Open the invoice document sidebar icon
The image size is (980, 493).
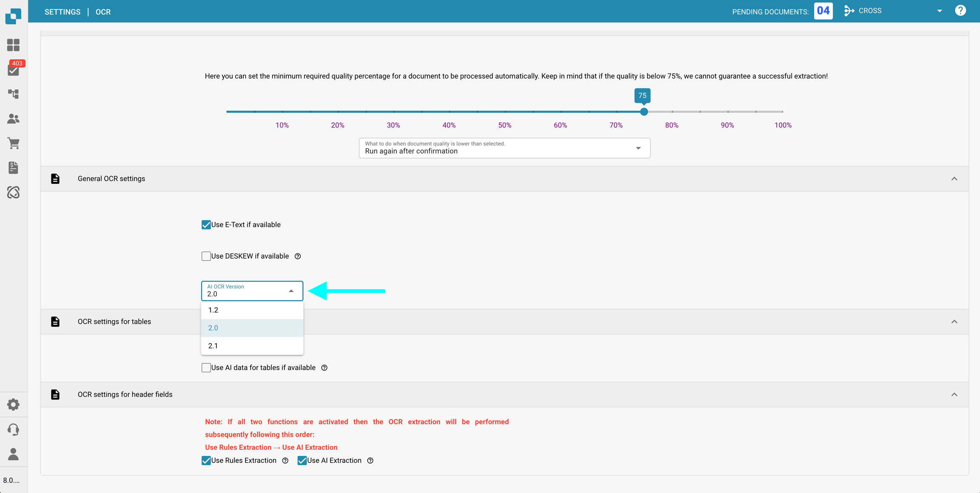(x=13, y=168)
